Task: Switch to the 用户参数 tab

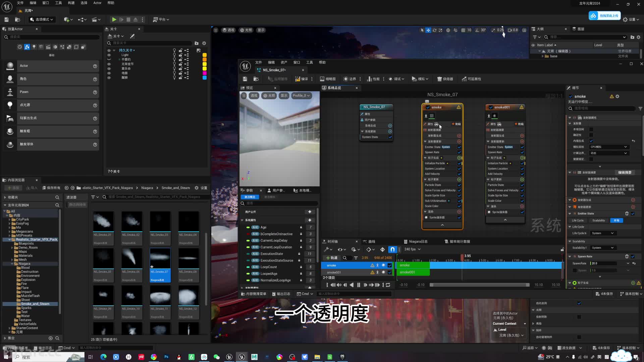Action: 276,190
